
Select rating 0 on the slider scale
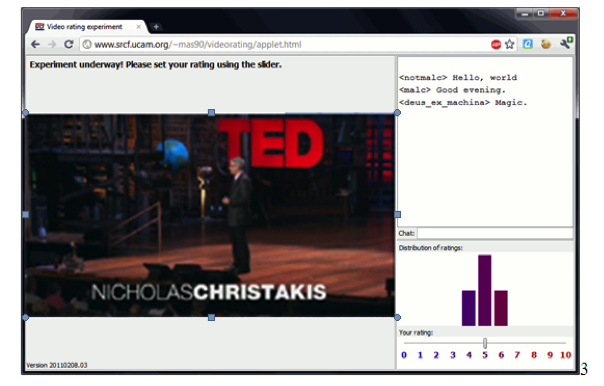(x=404, y=355)
